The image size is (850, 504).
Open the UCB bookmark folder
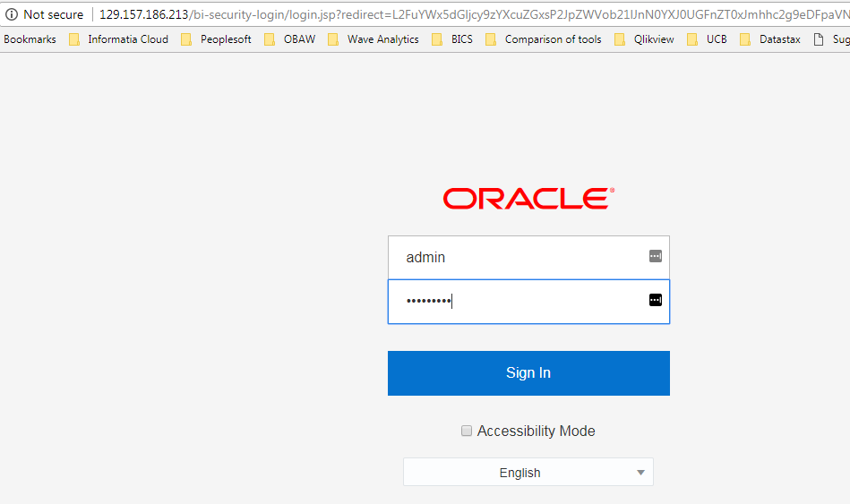point(708,39)
